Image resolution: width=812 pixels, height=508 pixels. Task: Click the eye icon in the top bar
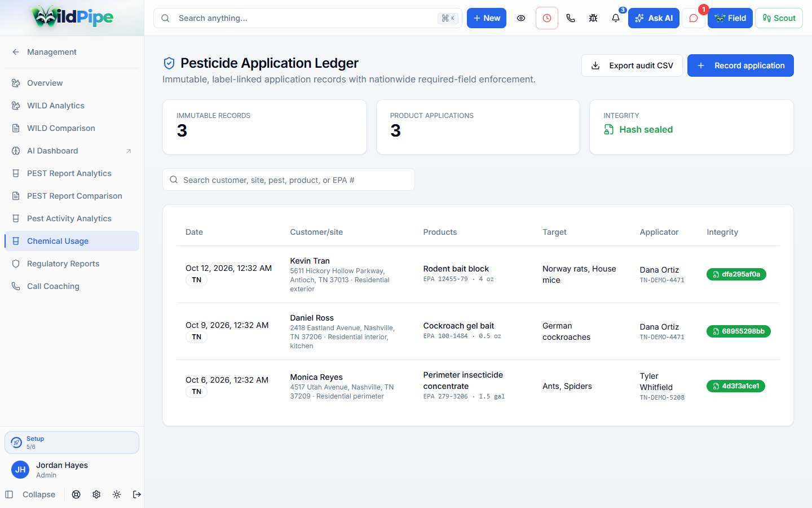pyautogui.click(x=521, y=18)
